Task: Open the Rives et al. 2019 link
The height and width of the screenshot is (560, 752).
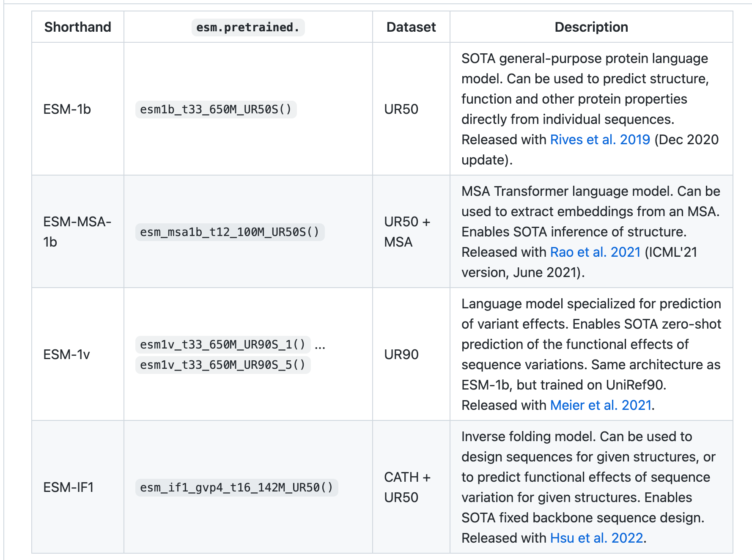Action: 600,140
